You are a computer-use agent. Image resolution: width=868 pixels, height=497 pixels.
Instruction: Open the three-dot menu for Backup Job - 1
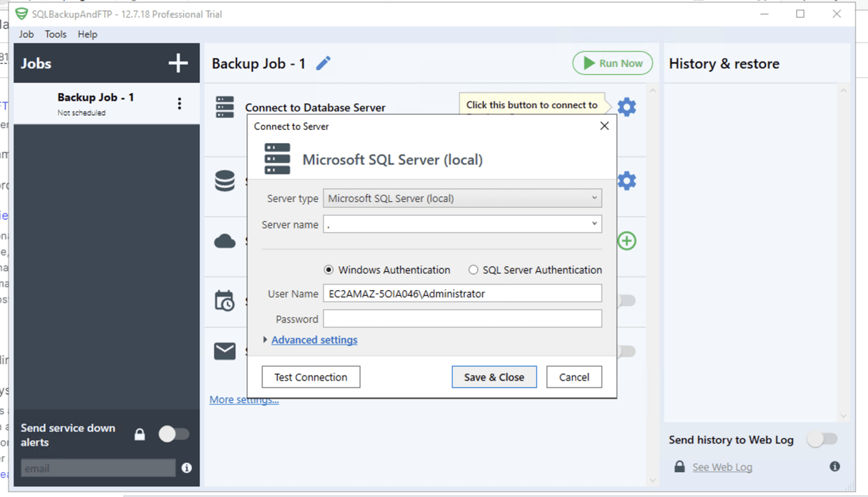tap(179, 103)
